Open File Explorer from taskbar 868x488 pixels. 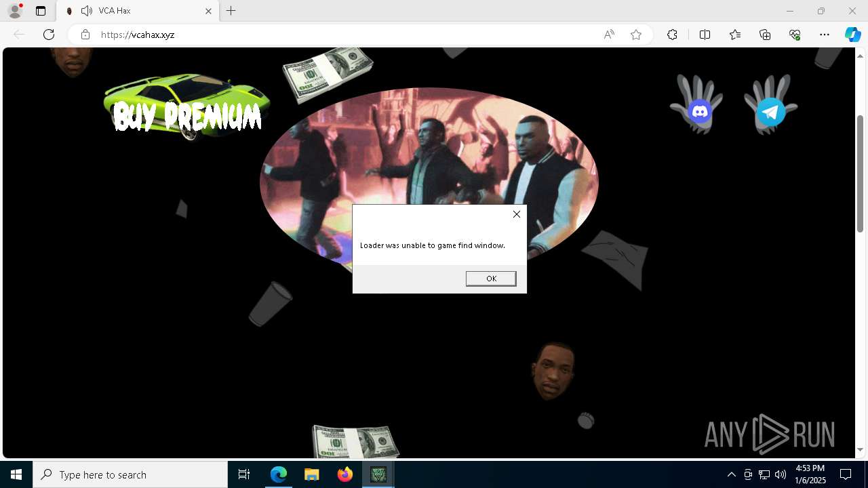coord(311,474)
